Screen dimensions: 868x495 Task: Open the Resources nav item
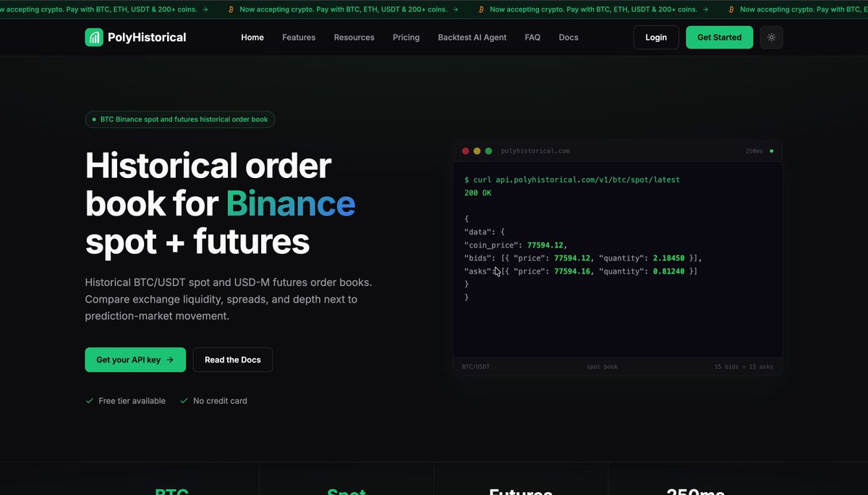click(x=354, y=38)
